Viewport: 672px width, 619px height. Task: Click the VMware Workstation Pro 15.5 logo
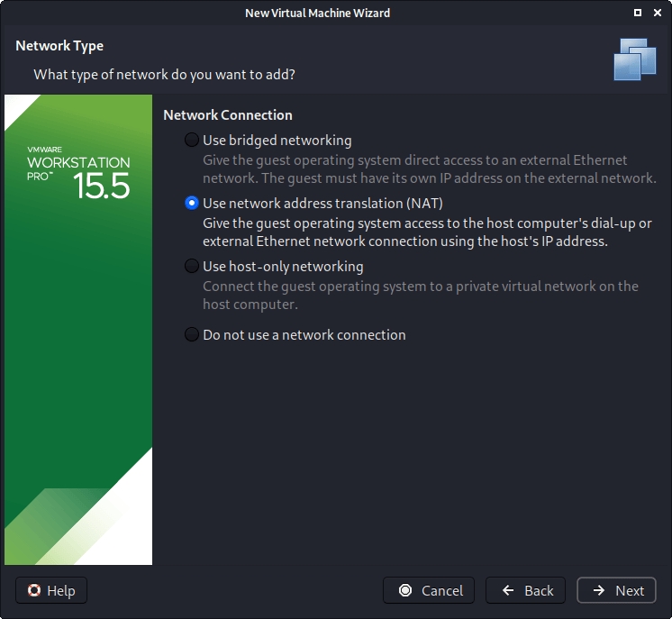(78, 171)
